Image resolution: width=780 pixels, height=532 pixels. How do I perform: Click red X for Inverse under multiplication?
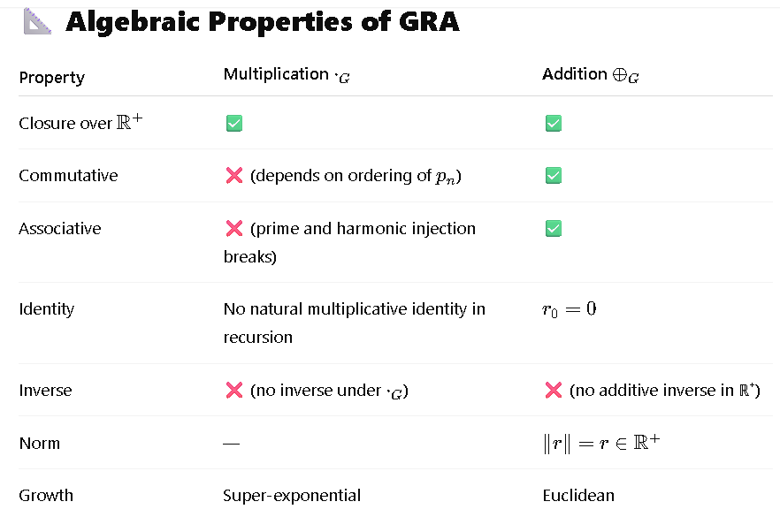[234, 391]
